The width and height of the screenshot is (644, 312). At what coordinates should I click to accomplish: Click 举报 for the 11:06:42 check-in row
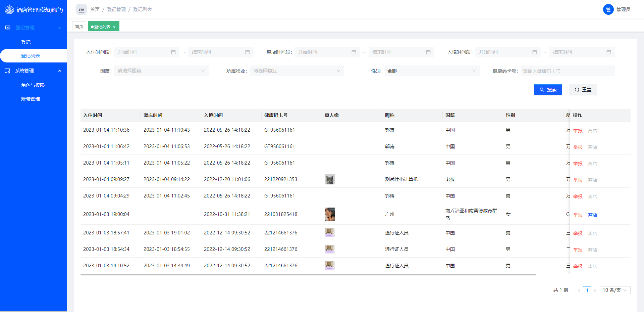pyautogui.click(x=578, y=147)
